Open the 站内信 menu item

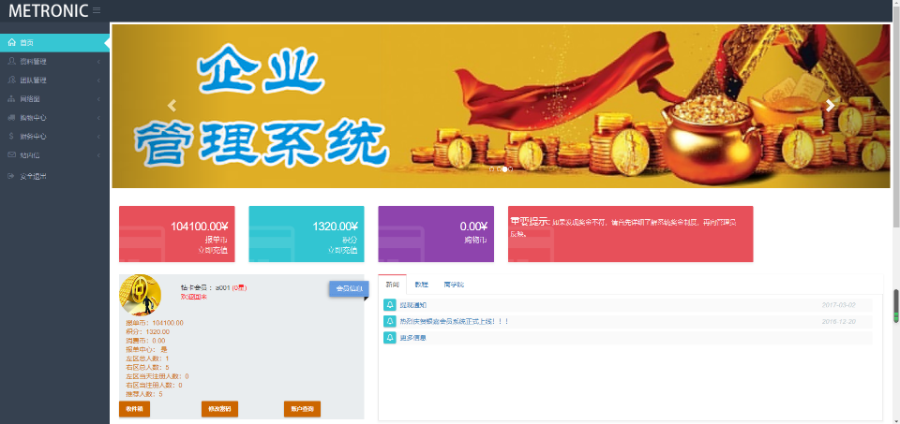pos(55,155)
